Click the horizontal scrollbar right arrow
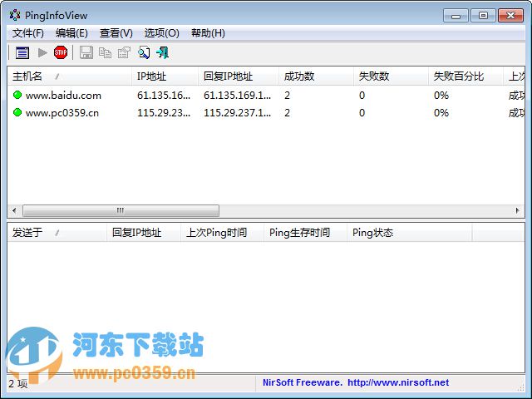532x399 pixels. (x=517, y=210)
